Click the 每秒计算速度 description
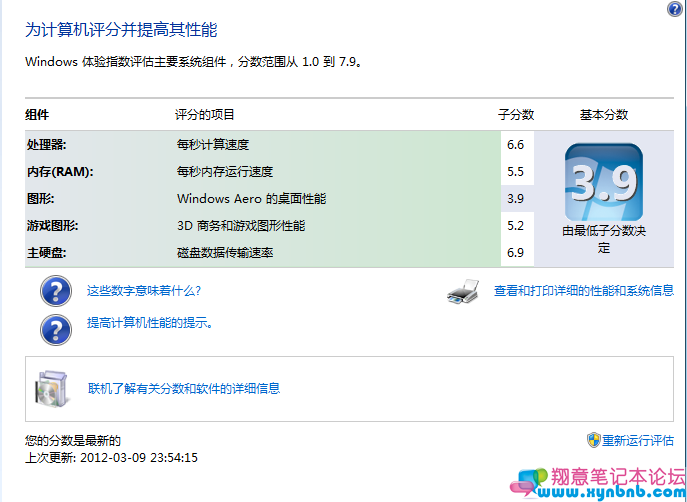 (x=213, y=145)
